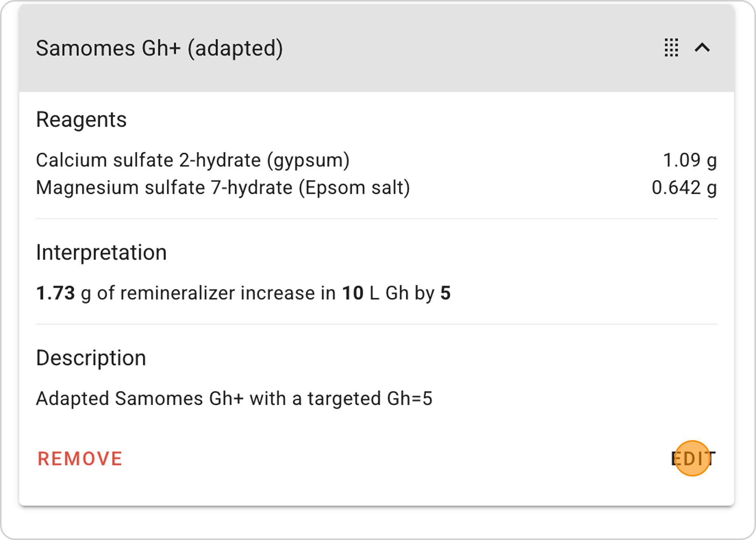Click the Description section heading
Screen dimensions: 756x540
91,358
